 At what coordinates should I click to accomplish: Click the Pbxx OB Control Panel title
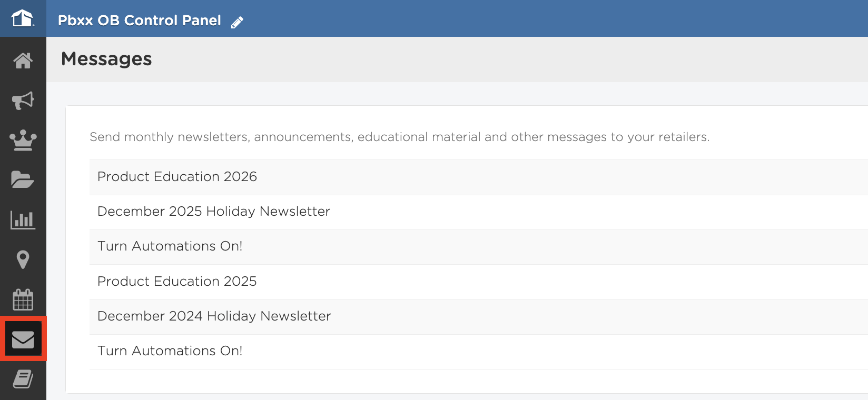click(x=140, y=21)
